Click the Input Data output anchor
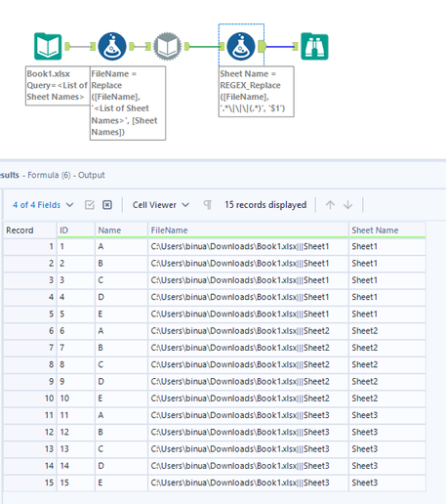Screen dimensions: 446x504 coord(67,46)
